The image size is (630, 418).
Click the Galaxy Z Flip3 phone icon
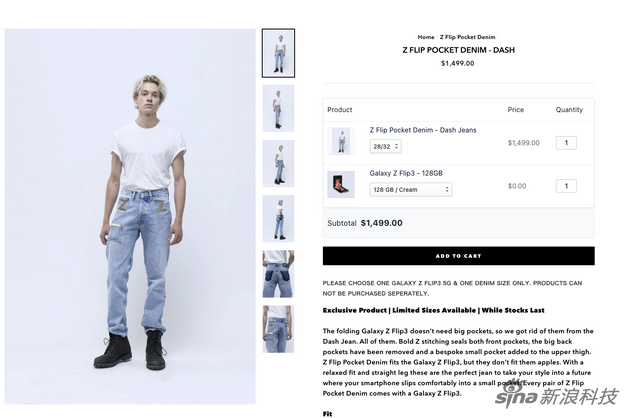(x=341, y=184)
